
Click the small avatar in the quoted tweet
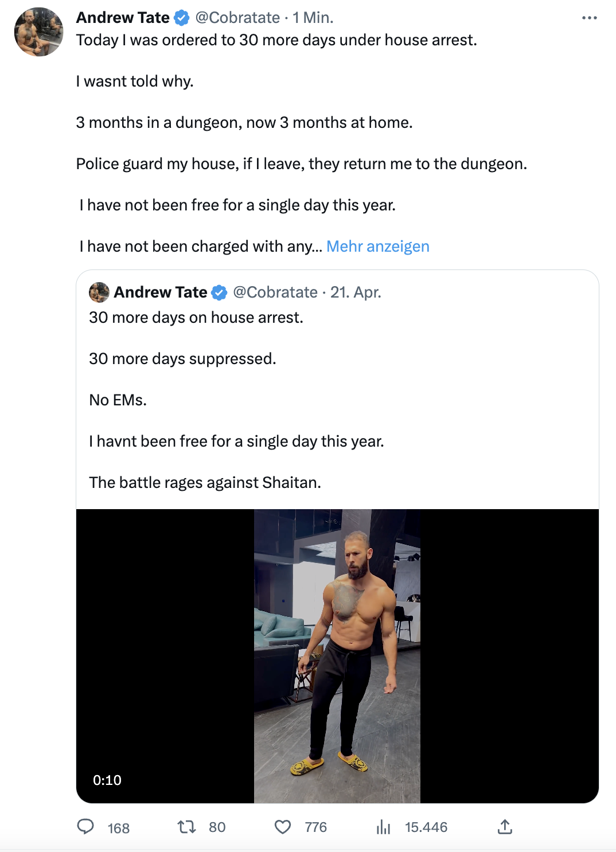(99, 292)
